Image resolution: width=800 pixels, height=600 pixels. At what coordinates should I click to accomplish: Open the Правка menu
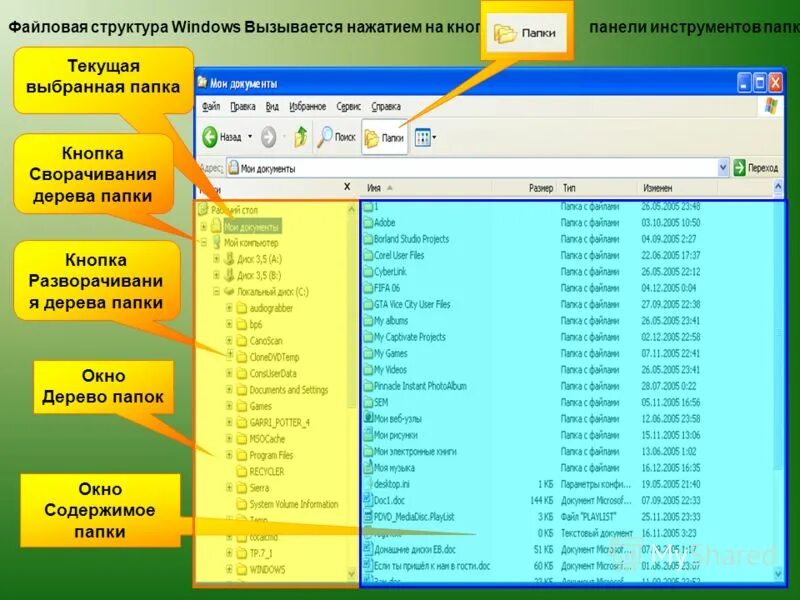tap(242, 106)
